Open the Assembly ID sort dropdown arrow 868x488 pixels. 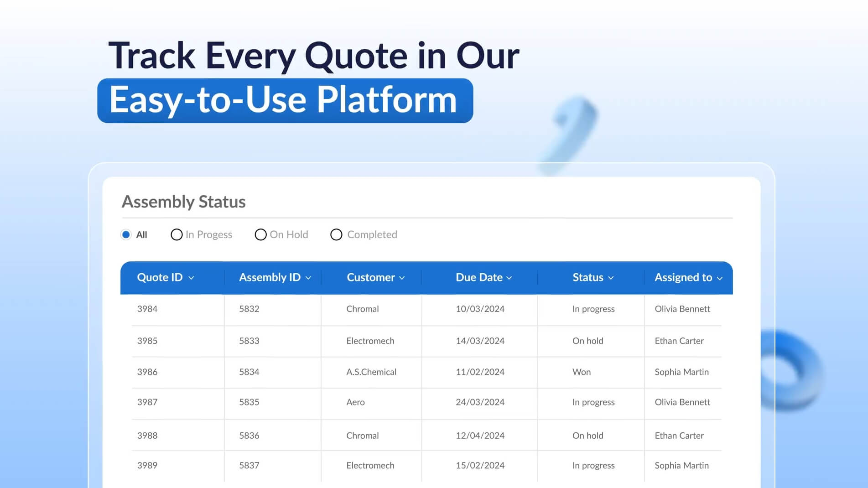pyautogui.click(x=308, y=278)
